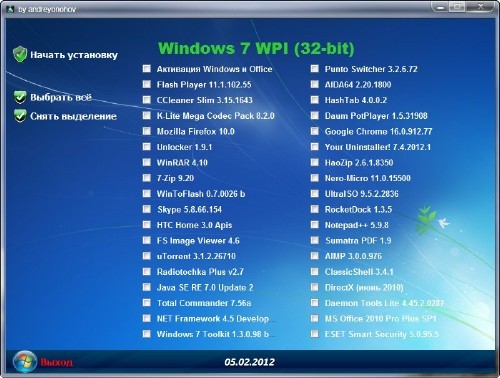This screenshot has height=378, width=500.
Task: Tick MS Office 2010 Pro Plus SP1
Action: point(315,318)
